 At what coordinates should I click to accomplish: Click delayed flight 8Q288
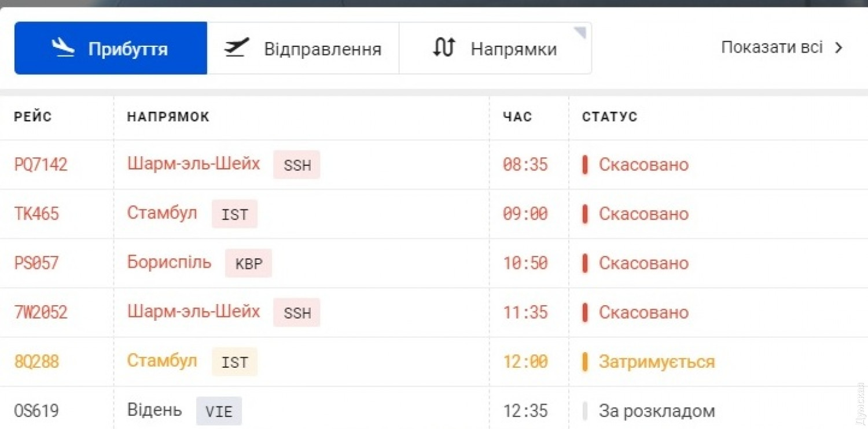[36, 362]
